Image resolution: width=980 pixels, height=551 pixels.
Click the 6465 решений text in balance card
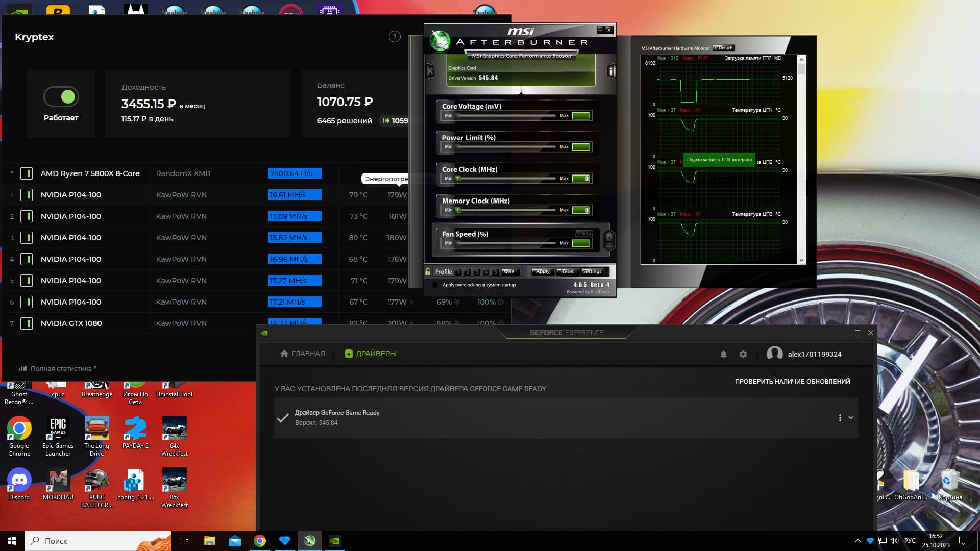coord(345,121)
